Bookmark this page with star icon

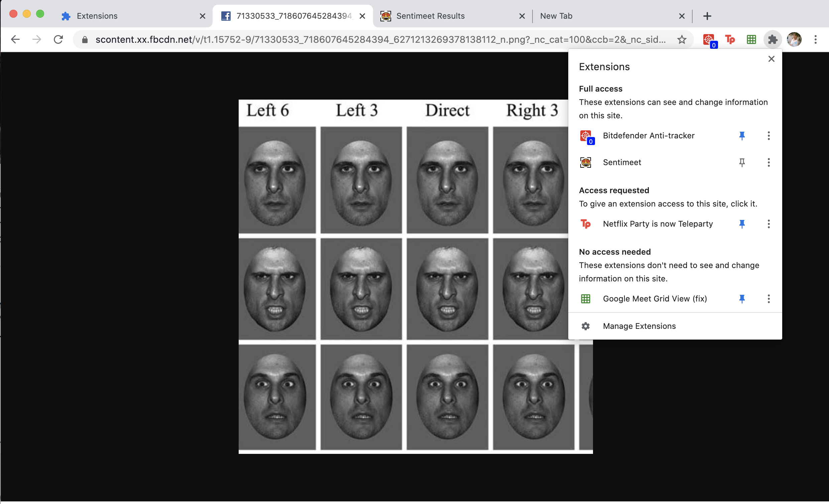click(x=682, y=40)
